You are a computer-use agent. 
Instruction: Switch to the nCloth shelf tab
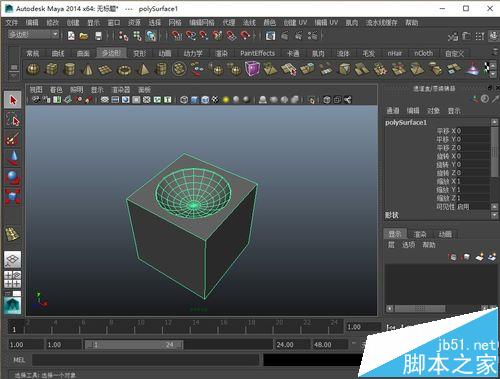pos(423,53)
